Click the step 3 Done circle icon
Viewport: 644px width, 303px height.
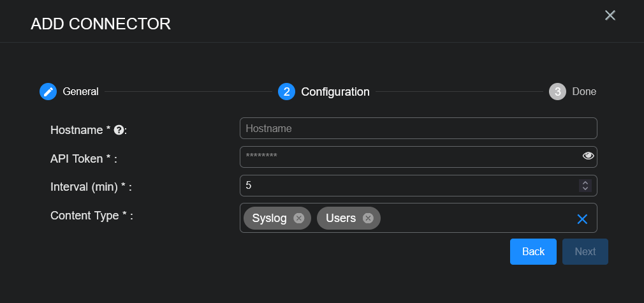pos(557,92)
